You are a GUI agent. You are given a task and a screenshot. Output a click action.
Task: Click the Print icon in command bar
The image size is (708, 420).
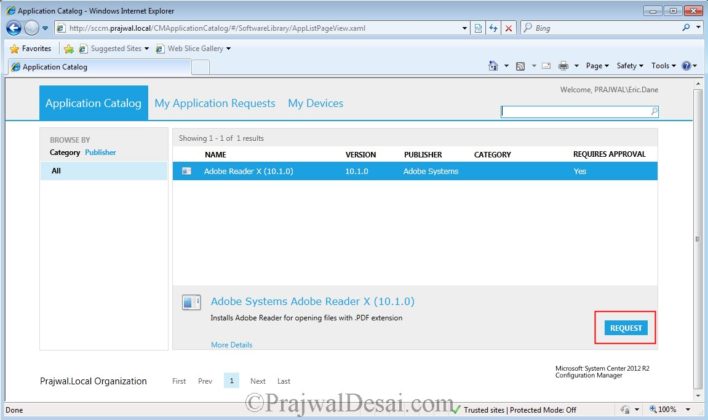pyautogui.click(x=564, y=66)
